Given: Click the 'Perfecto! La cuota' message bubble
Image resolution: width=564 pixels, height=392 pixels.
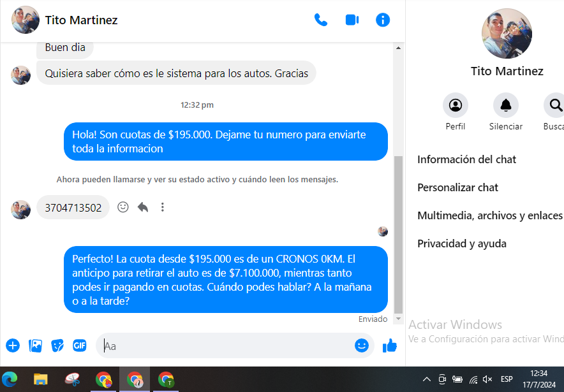Looking at the screenshot, I should 226,280.
